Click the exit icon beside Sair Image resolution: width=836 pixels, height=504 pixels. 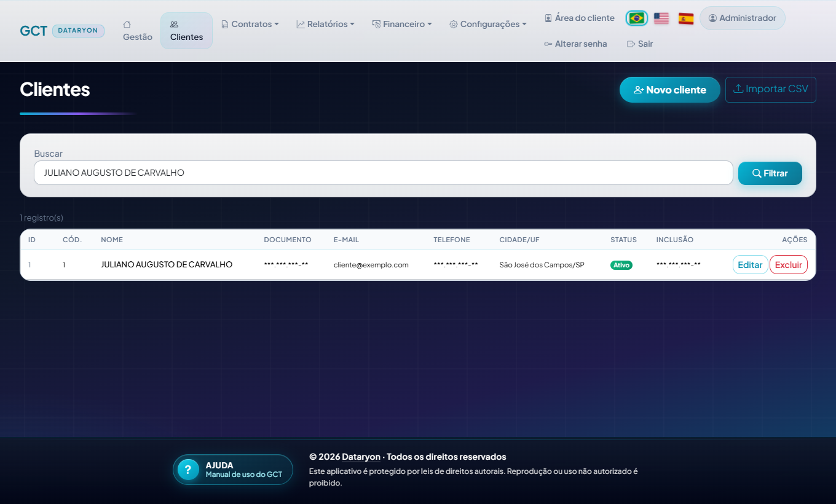(631, 44)
